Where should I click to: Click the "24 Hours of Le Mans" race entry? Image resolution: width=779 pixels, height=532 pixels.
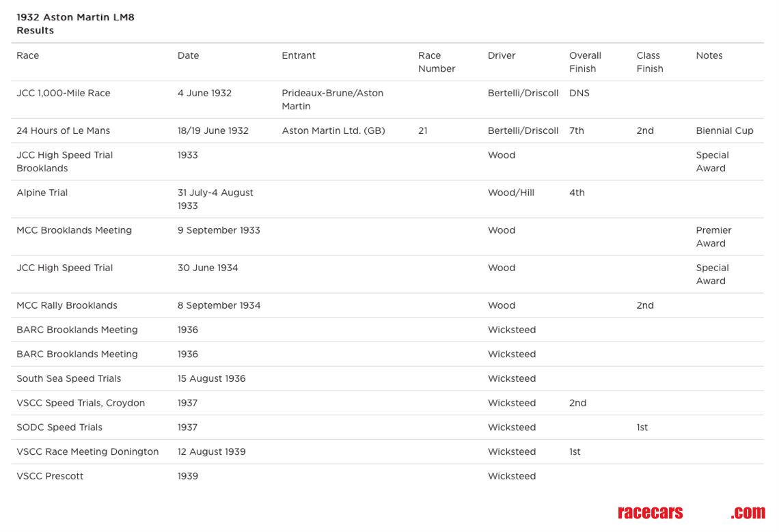coord(63,130)
